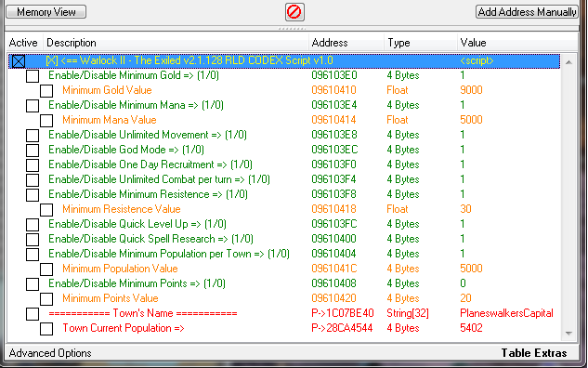Click value 20 of Minimum Points Value
Screen dimensions: 588x368
(x=465, y=298)
